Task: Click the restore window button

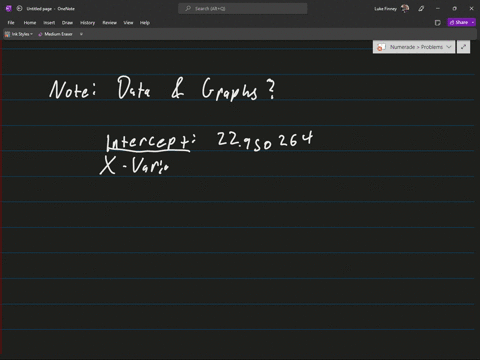Action: pyautogui.click(x=455, y=9)
